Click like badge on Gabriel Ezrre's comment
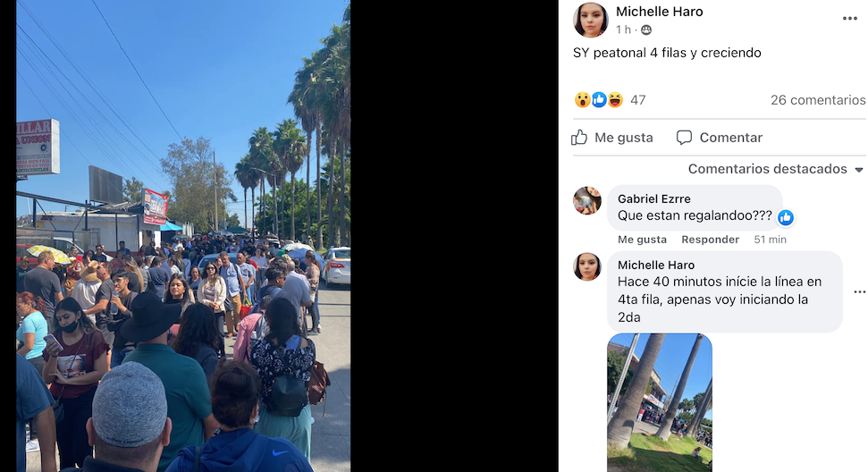Viewport: 868px width, 472px height. click(785, 218)
